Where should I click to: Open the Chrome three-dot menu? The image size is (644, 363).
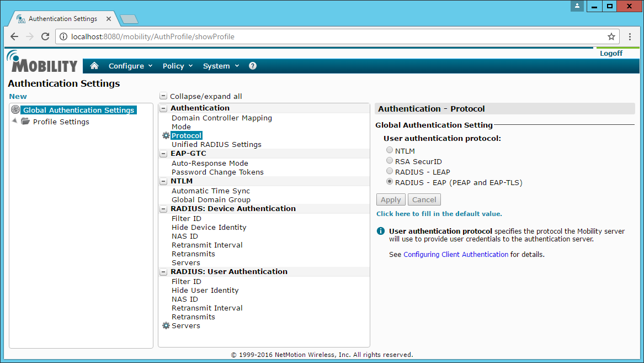click(x=630, y=37)
